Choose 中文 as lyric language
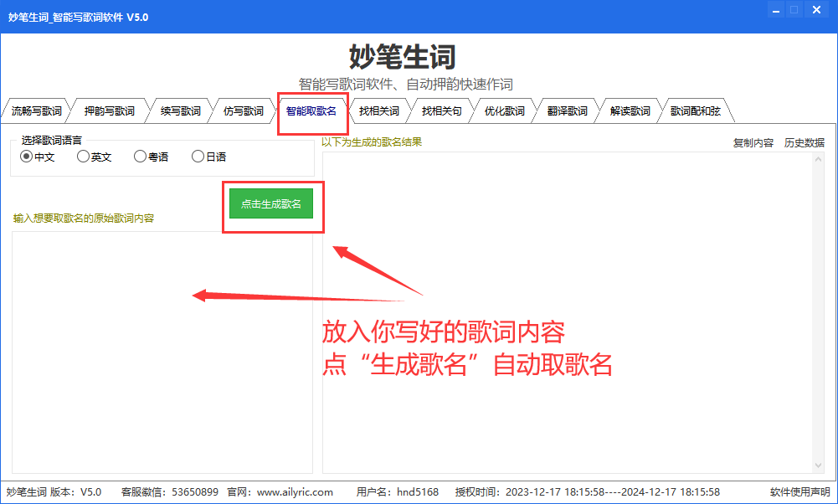This screenshot has height=504, width=838. point(38,157)
